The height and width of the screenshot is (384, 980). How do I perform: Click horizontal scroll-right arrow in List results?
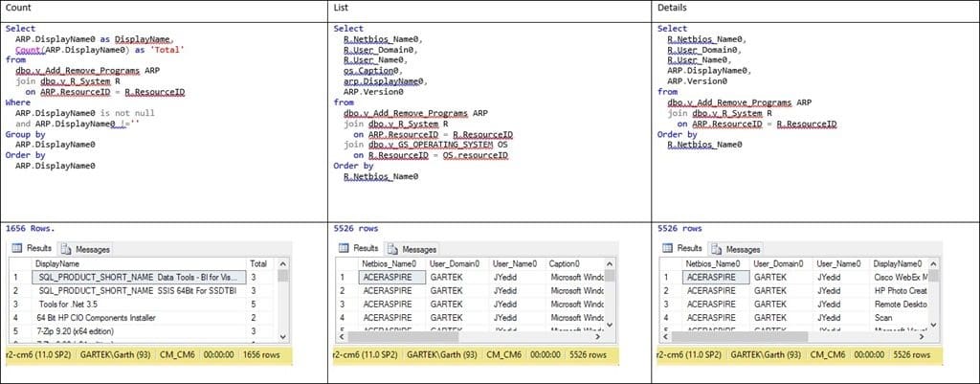pyautogui.click(x=597, y=336)
